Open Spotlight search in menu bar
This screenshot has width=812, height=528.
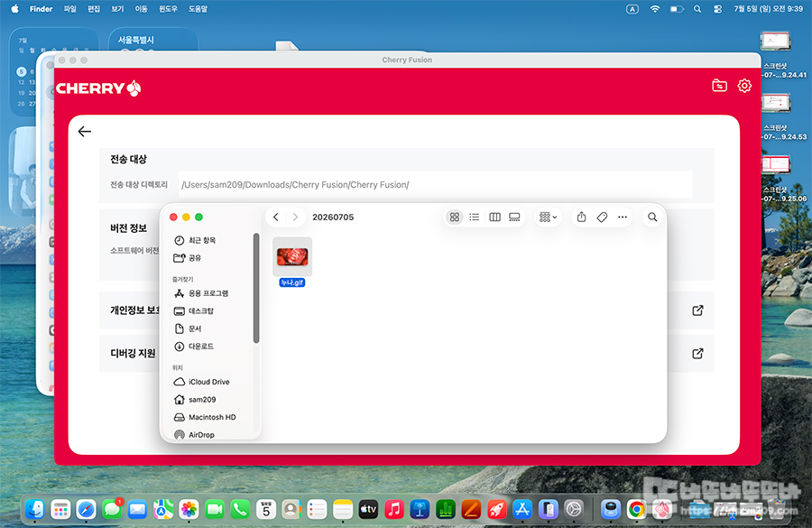(x=697, y=9)
